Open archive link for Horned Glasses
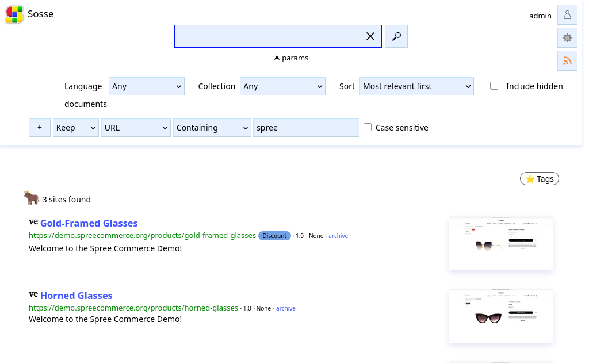The width and height of the screenshot is (589, 364). pos(285,308)
